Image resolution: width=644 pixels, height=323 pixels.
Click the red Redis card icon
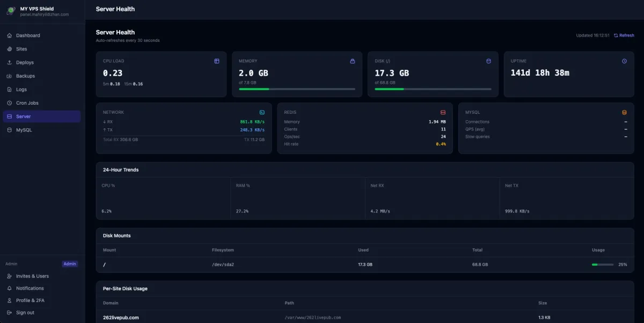(x=443, y=113)
